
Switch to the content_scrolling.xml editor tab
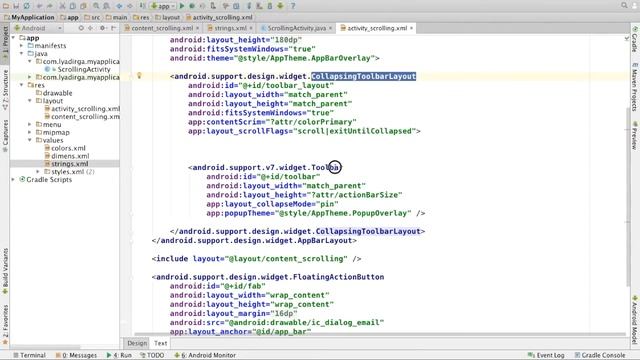[x=162, y=28]
